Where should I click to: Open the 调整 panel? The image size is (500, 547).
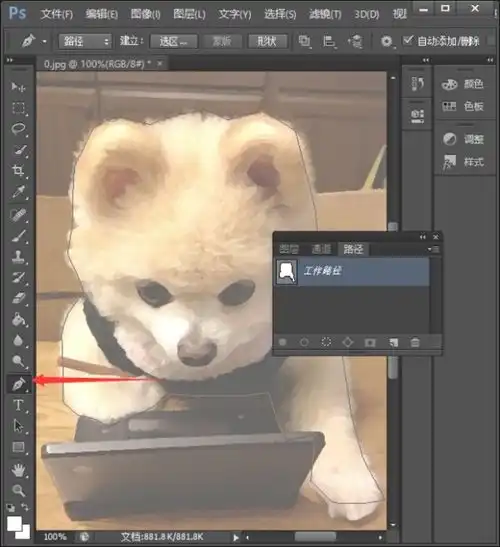point(462,139)
